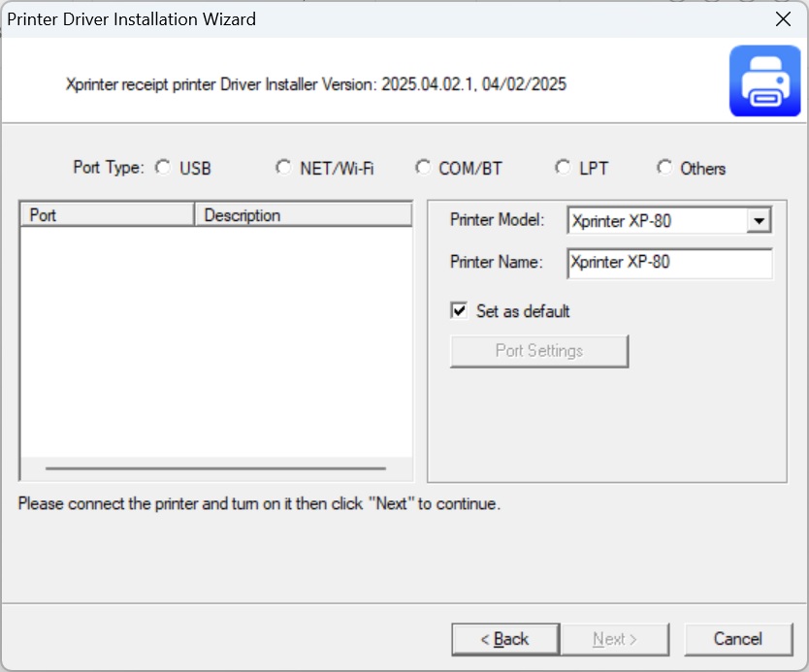Click the blue printer logo icon

click(764, 85)
